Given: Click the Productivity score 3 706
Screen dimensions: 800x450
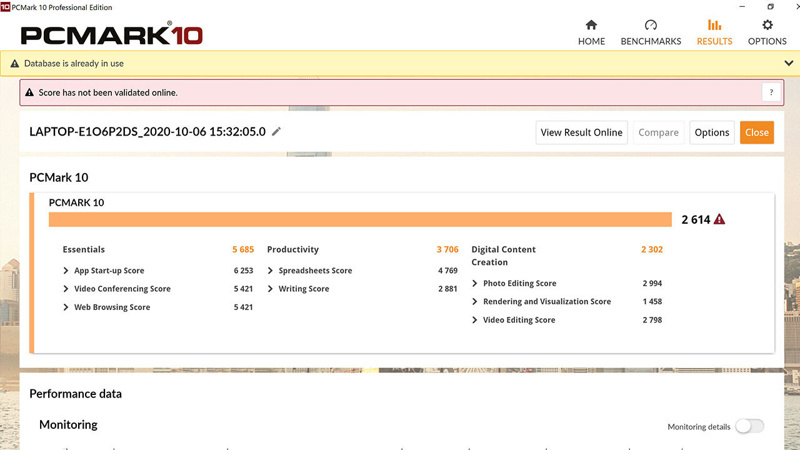Looking at the screenshot, I should point(447,249).
